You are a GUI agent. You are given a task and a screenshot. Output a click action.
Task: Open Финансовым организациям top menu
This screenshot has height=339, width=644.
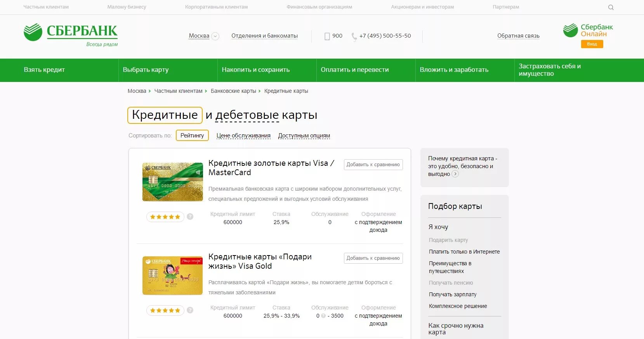pos(319,7)
